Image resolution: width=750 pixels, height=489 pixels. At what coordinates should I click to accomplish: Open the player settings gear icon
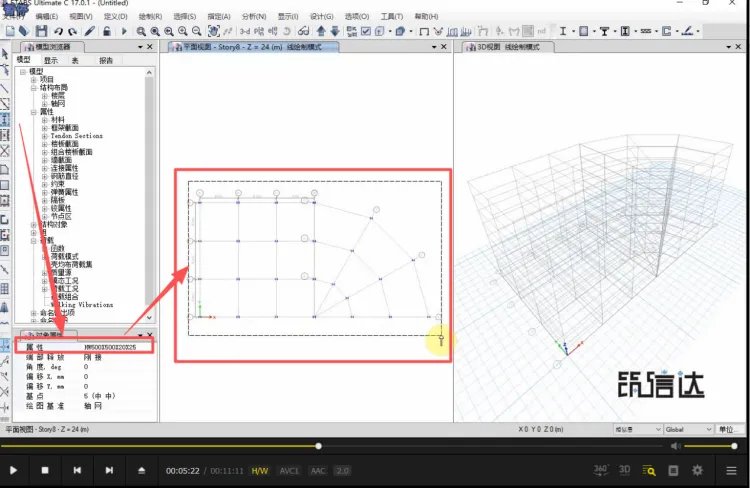point(697,470)
